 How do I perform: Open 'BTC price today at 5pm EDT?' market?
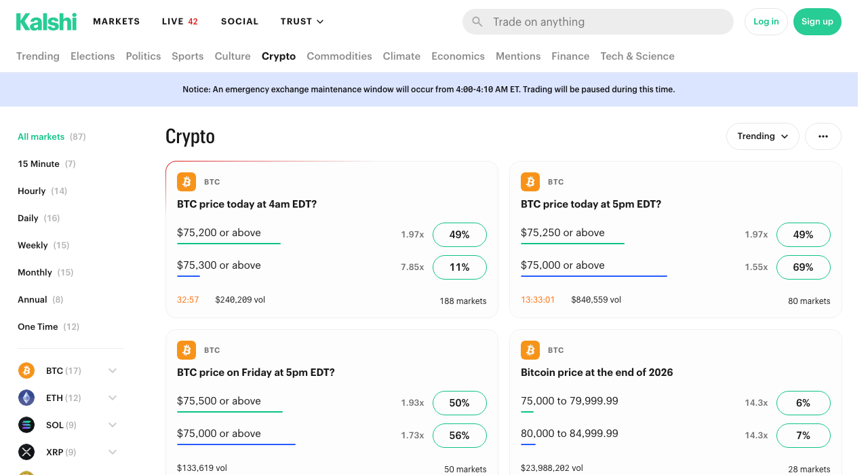591,204
